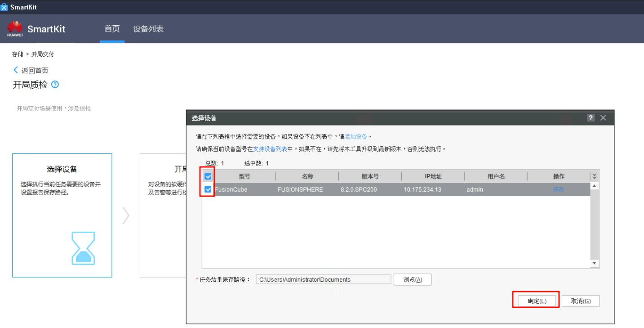Close the 选择设备 dialog with X

click(x=603, y=118)
